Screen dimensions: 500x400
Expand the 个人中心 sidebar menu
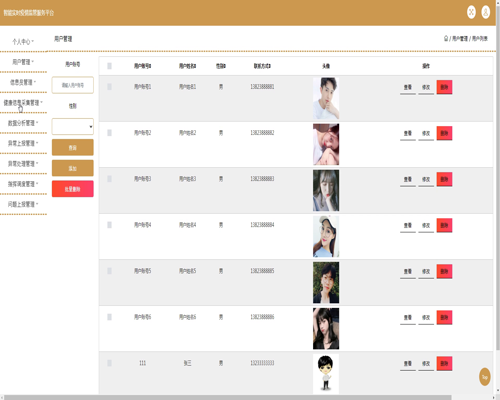23,42
